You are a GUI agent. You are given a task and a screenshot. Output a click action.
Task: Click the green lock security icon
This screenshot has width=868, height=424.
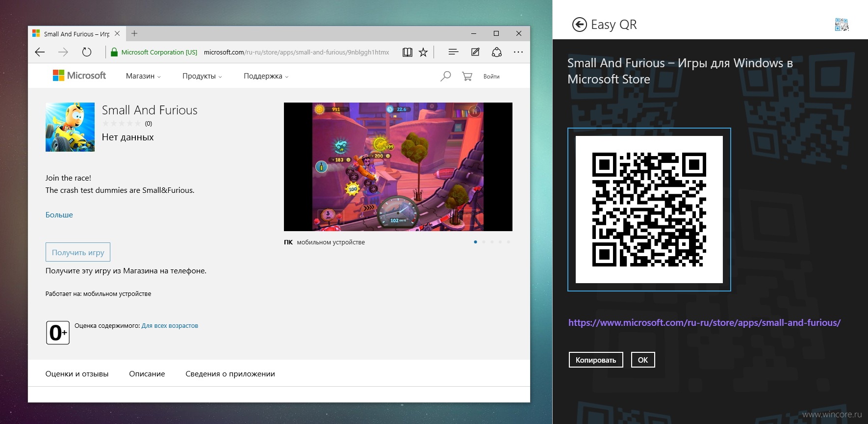pyautogui.click(x=114, y=52)
